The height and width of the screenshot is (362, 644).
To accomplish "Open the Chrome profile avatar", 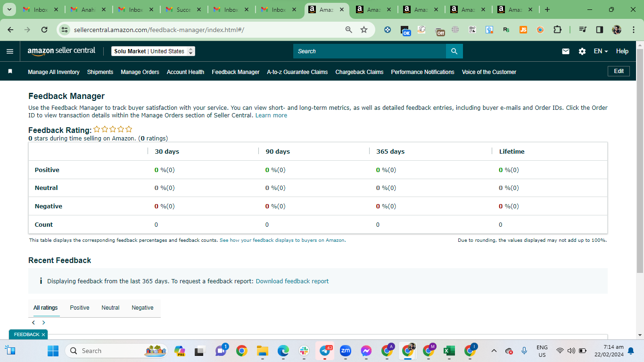I will (x=617, y=30).
